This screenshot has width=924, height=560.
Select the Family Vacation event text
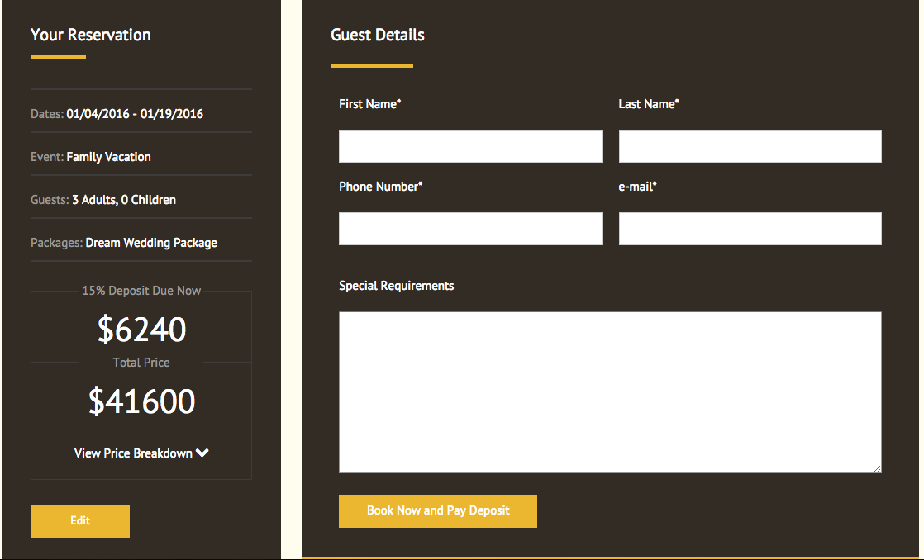108,157
